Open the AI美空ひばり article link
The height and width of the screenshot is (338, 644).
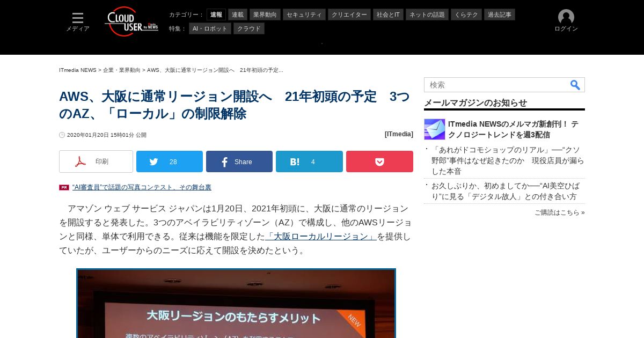(x=506, y=191)
